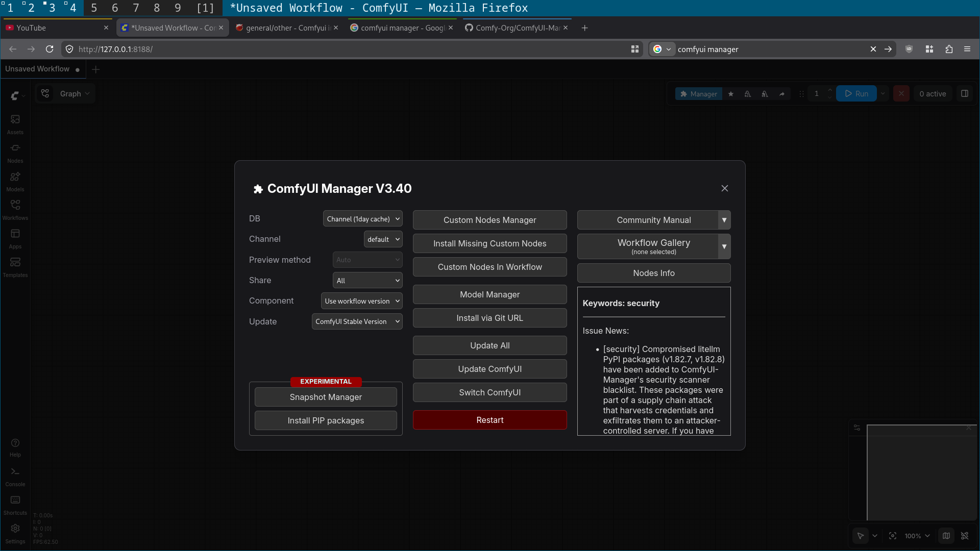This screenshot has height=551, width=980.
Task: Click Switch ComfyUI button
Action: (490, 392)
